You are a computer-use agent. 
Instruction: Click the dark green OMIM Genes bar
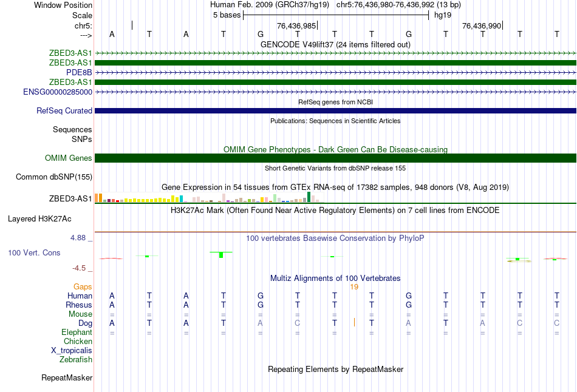tap(335, 158)
